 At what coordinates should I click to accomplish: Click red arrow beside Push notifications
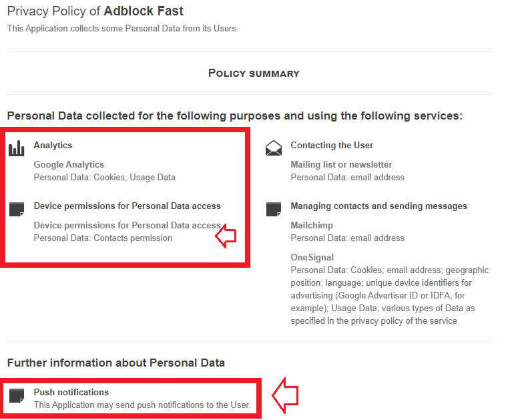click(284, 396)
